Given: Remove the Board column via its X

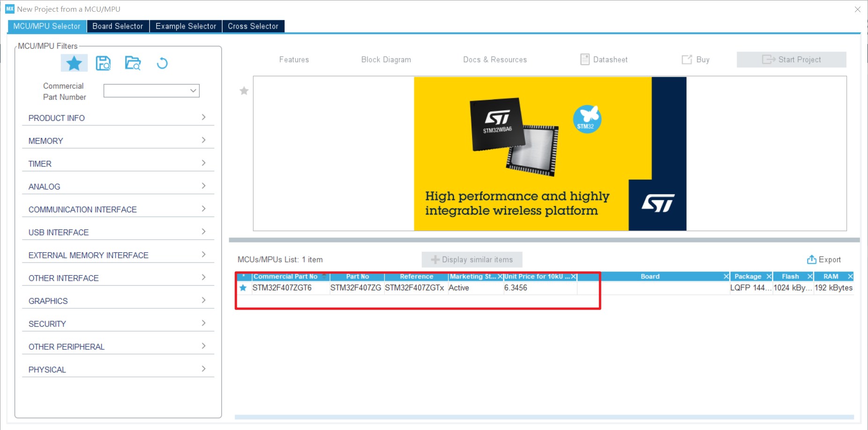Looking at the screenshot, I should 726,277.
